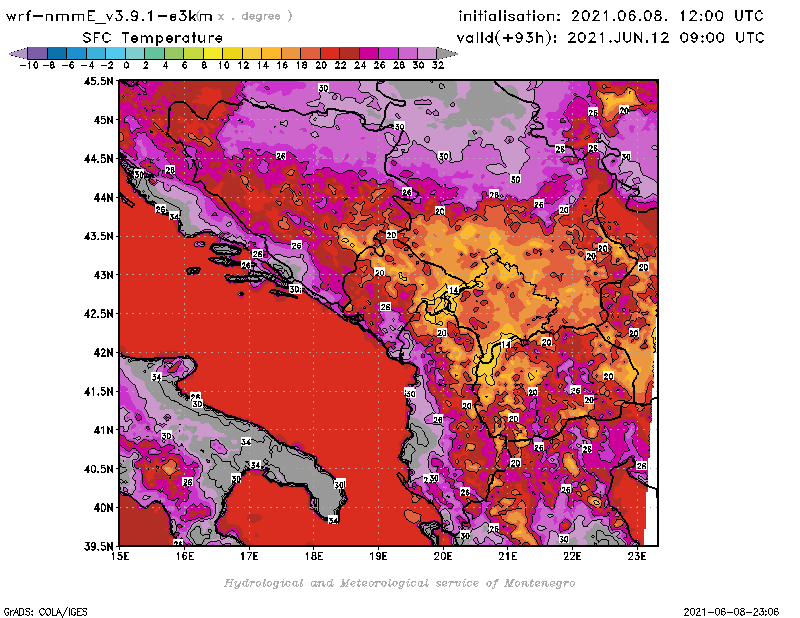Click the 20E longitude label

tap(443, 556)
